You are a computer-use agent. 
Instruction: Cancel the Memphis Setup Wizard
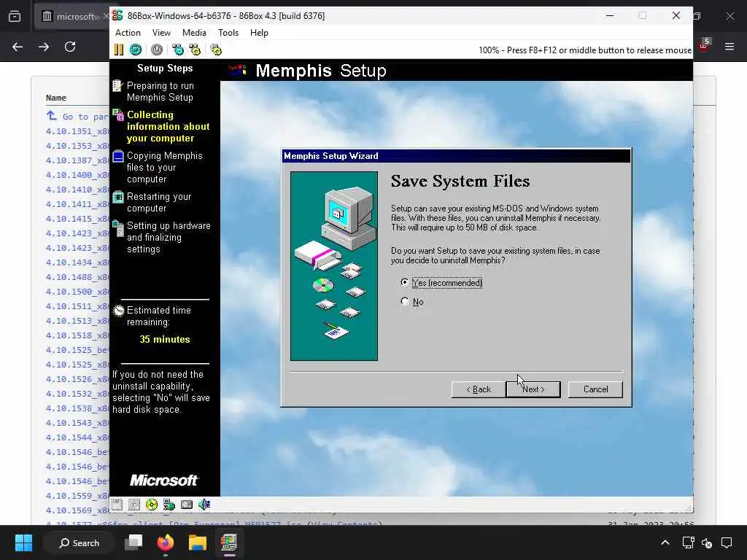click(595, 389)
